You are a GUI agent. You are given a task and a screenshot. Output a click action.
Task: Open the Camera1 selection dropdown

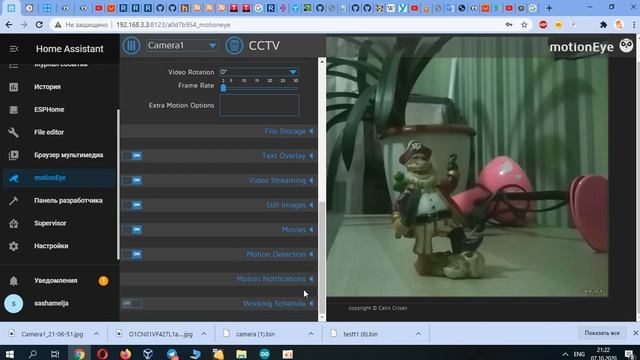(x=182, y=45)
